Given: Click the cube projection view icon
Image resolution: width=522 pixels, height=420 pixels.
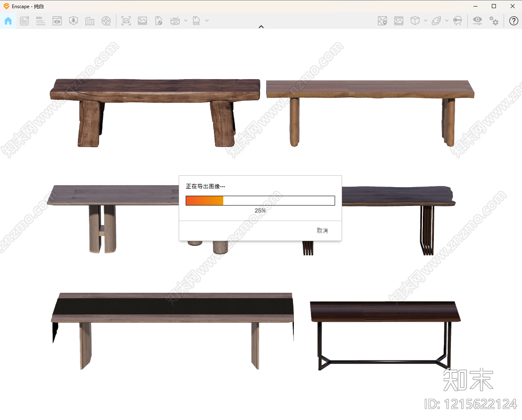Looking at the screenshot, I should point(415,21).
